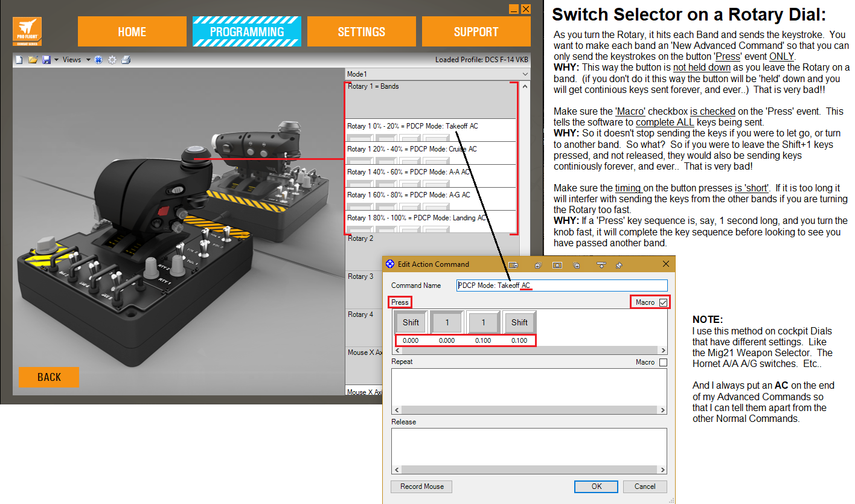Open the SUPPORT tab

pyautogui.click(x=476, y=31)
